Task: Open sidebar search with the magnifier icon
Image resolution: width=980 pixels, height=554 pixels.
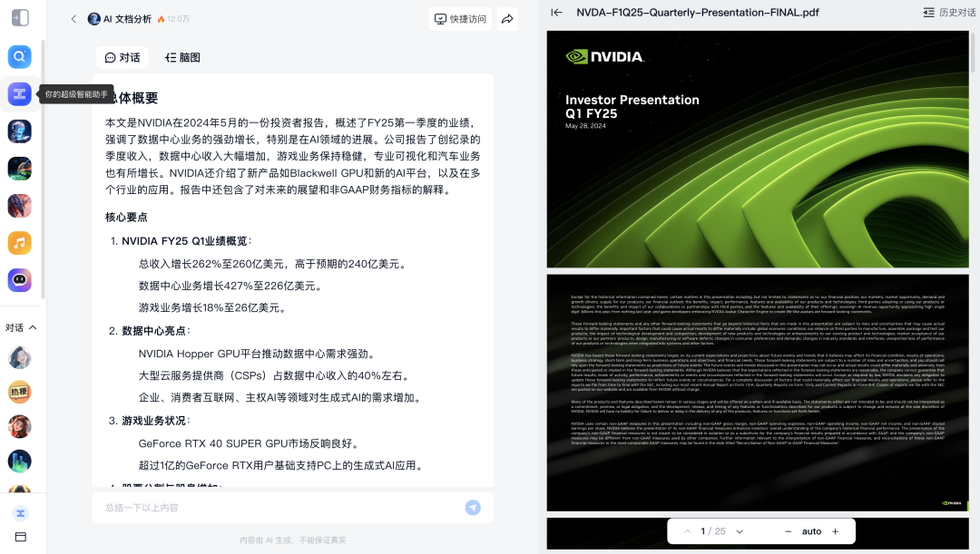Action: [20, 56]
